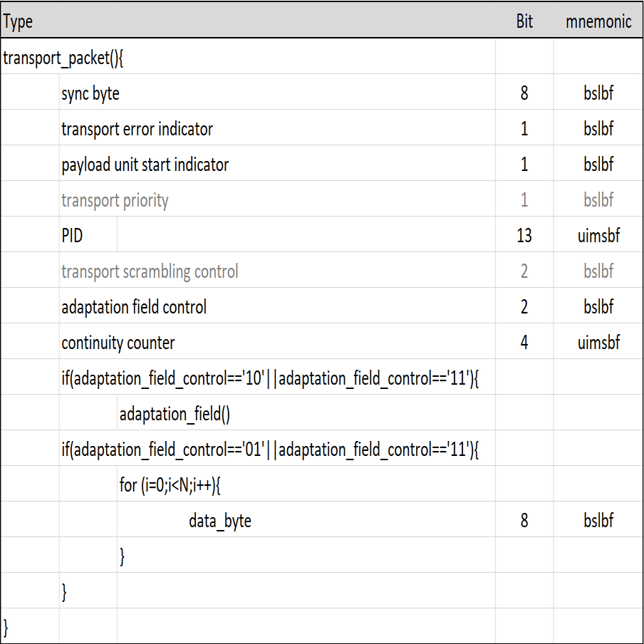644x644 pixels.
Task: Select the transport scrambling control cell
Action: tap(150, 271)
